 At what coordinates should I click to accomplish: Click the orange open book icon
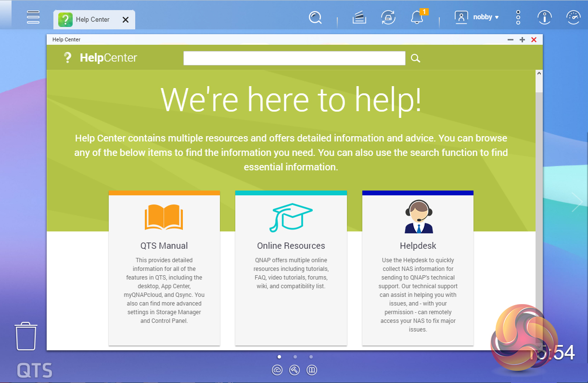pyautogui.click(x=164, y=217)
